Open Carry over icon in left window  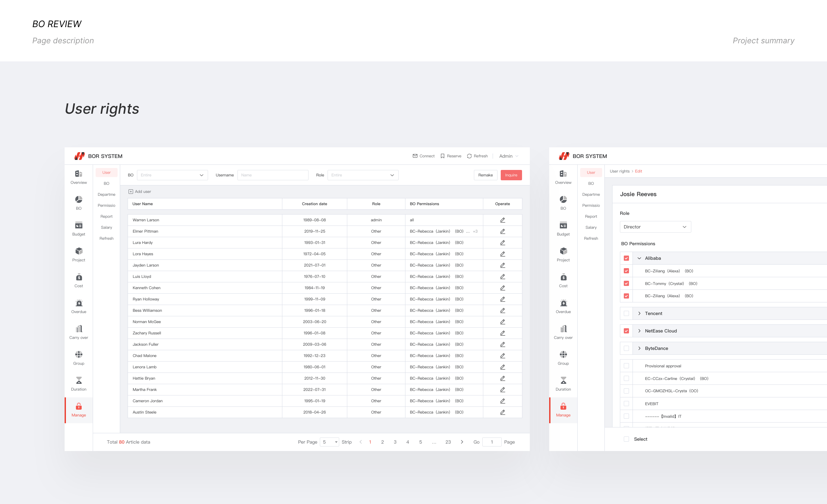(79, 329)
